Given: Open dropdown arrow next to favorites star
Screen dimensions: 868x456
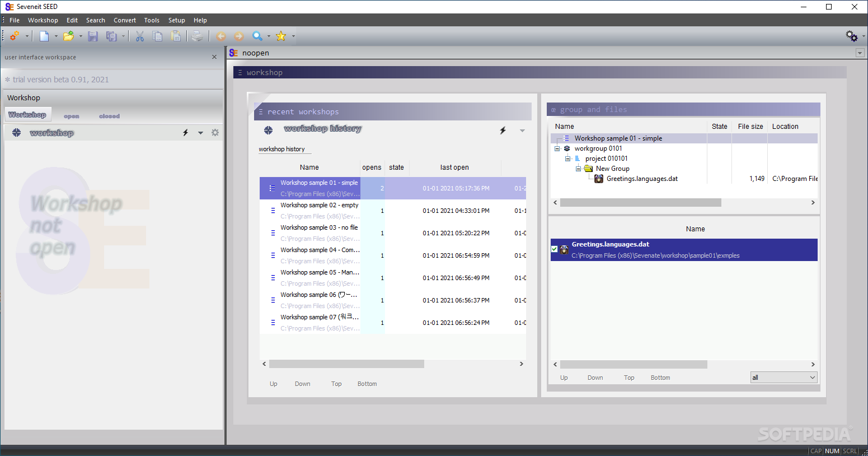Looking at the screenshot, I should click(x=293, y=36).
